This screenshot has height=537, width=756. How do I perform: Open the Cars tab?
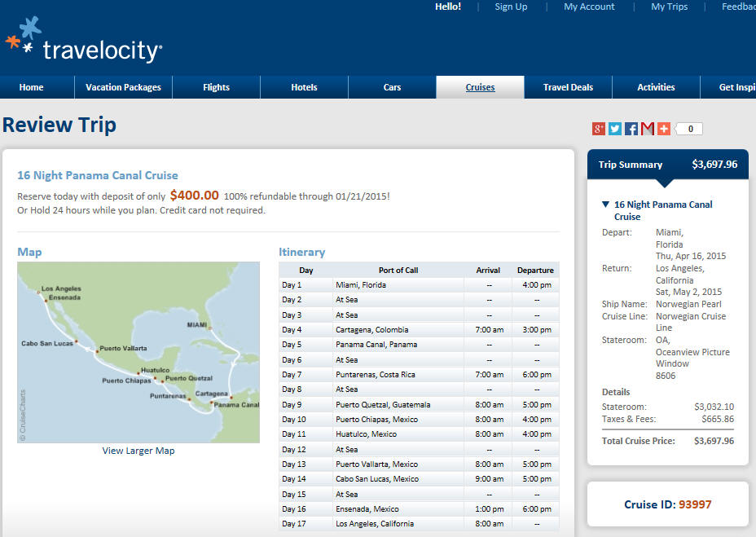(x=392, y=87)
